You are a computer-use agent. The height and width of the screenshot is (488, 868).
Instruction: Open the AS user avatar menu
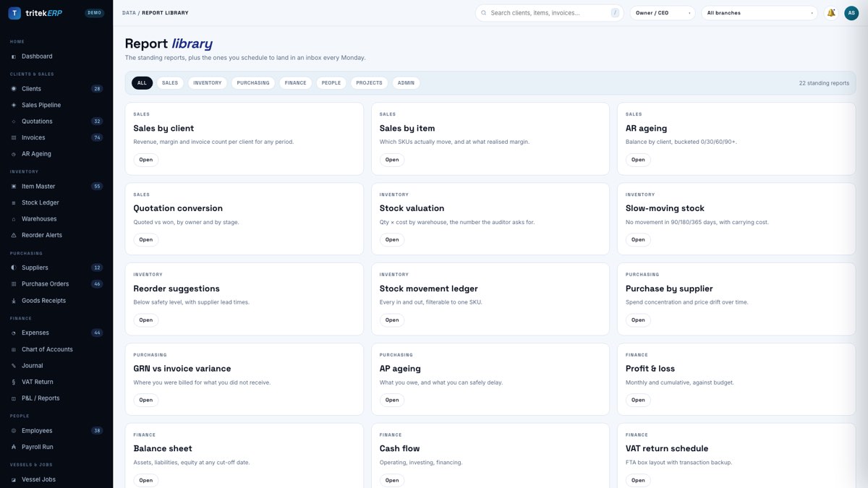click(851, 13)
